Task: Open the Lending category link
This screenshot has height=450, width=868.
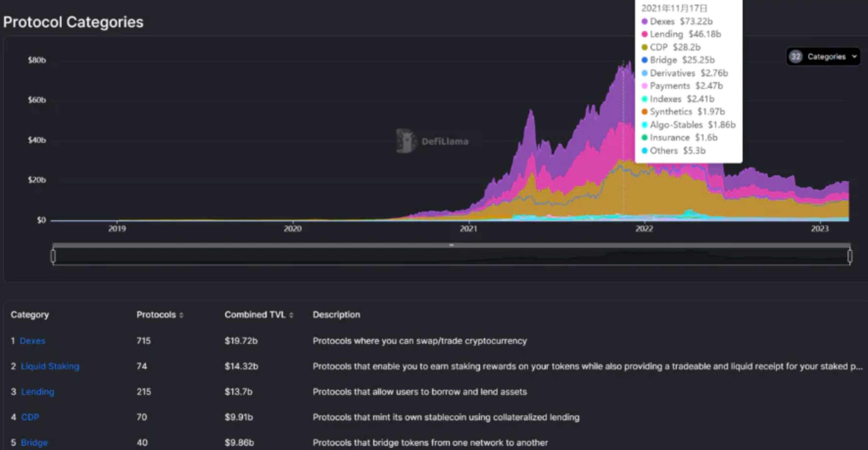Action: (37, 392)
